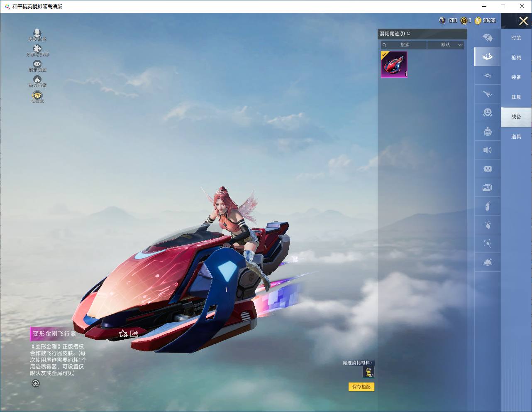Image resolution: width=532 pixels, height=412 pixels.
Task: Select the robot companion category icon
Action: (x=488, y=131)
